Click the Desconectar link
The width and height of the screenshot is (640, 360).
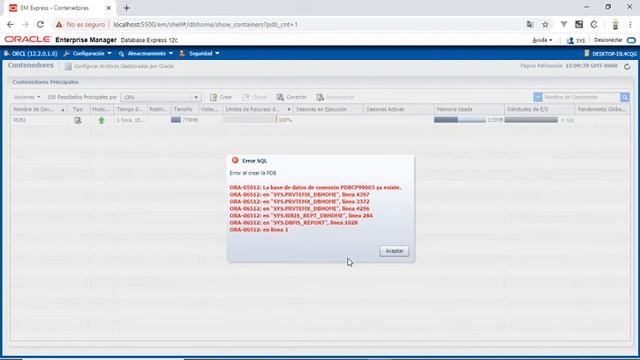click(608, 40)
